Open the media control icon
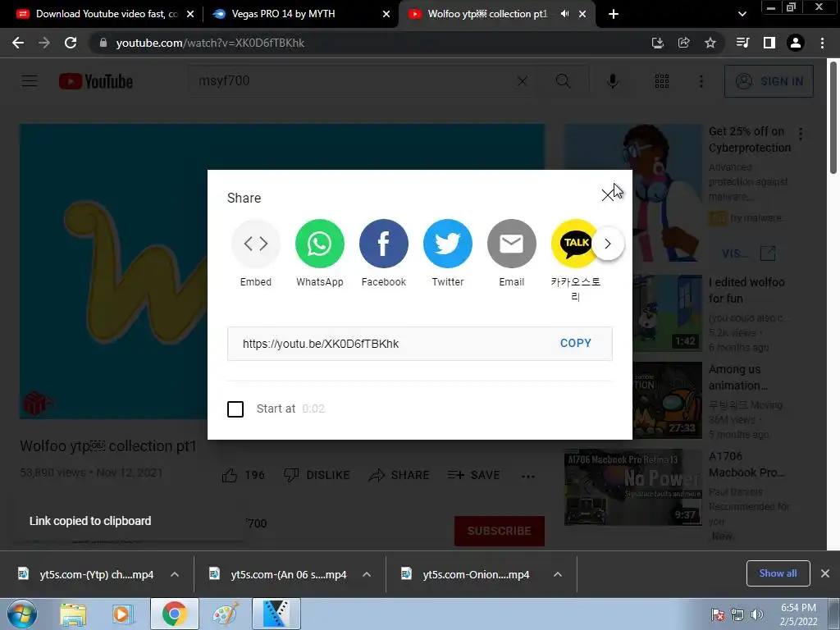This screenshot has height=630, width=840. click(742, 43)
